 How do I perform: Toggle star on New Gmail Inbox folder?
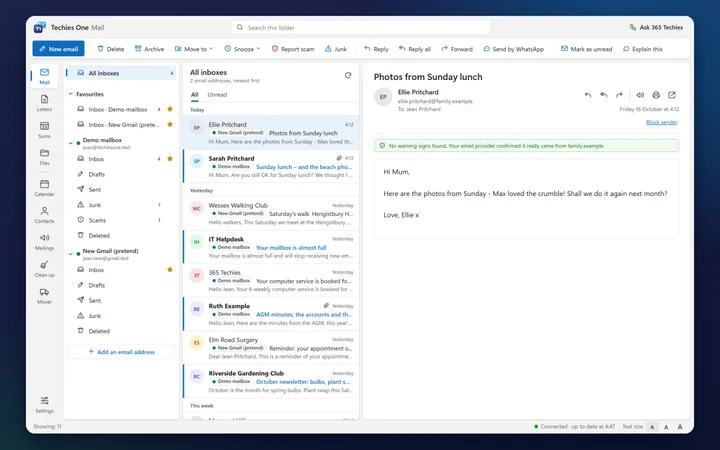[x=170, y=270]
